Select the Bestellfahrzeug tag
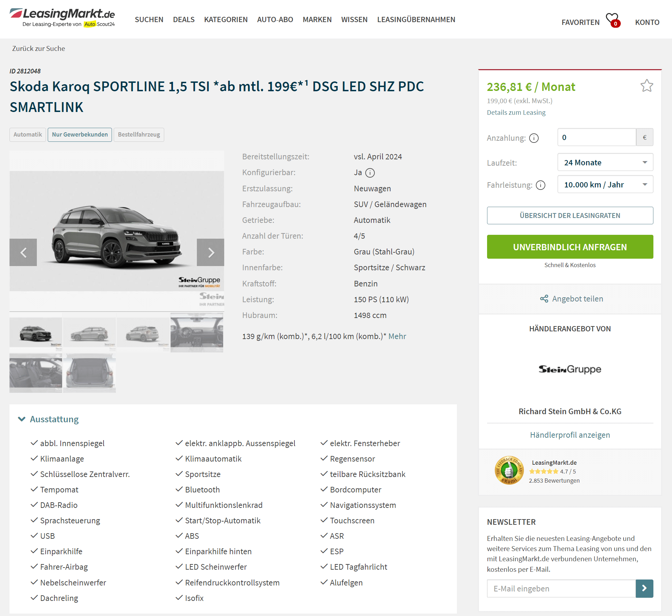The height and width of the screenshot is (616, 672). pos(139,135)
